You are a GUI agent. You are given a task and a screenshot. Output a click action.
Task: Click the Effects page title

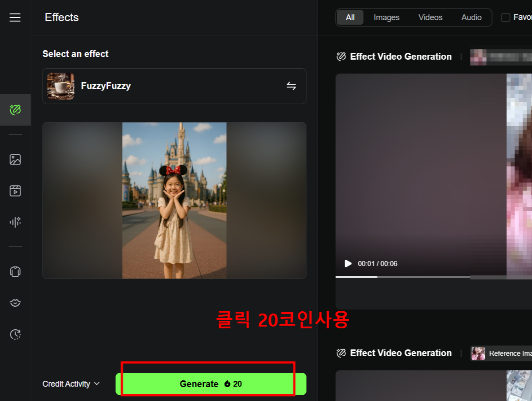[x=62, y=17]
